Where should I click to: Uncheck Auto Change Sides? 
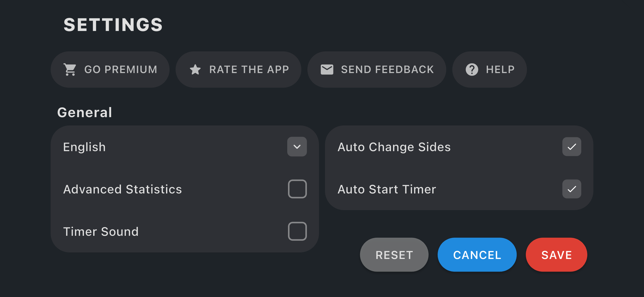[571, 147]
